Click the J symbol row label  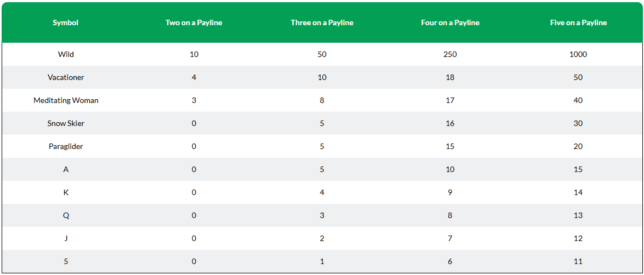coord(66,238)
